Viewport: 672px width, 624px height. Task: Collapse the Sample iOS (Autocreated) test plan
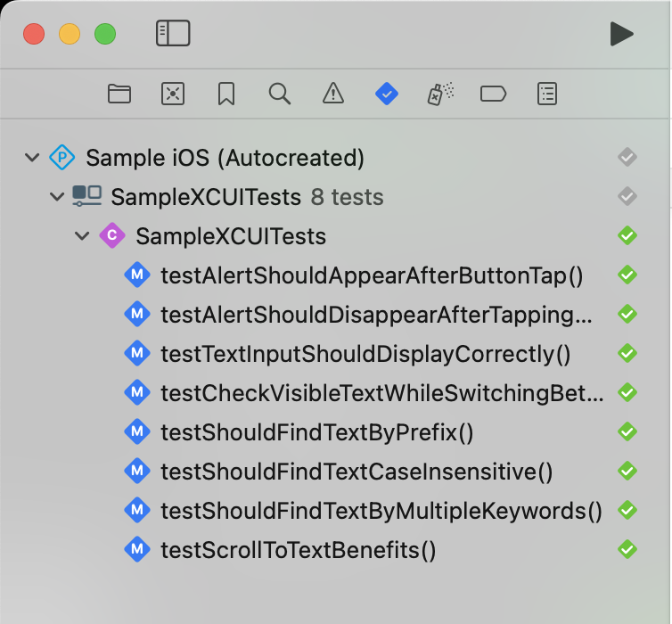coord(33,159)
